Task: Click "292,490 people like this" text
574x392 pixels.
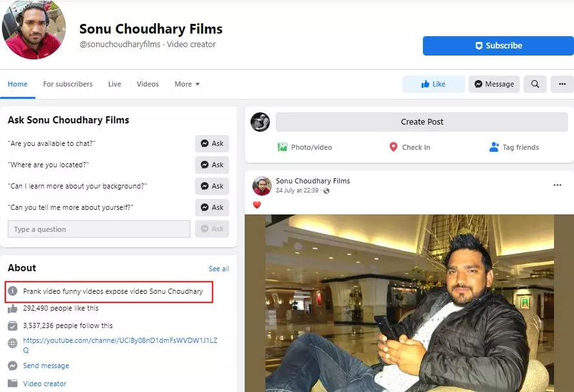Action: [61, 308]
